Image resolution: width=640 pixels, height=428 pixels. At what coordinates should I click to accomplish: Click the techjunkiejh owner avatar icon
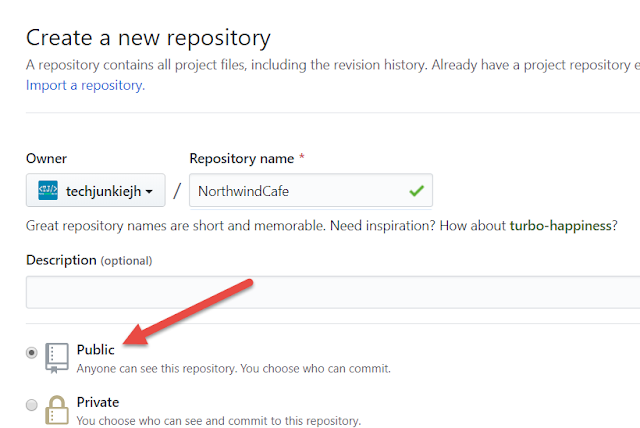coord(48,190)
